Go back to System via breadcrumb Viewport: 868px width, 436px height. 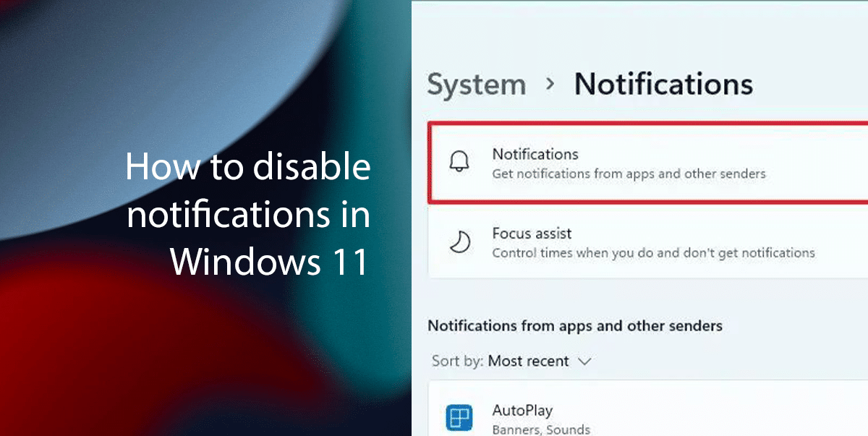point(476,85)
